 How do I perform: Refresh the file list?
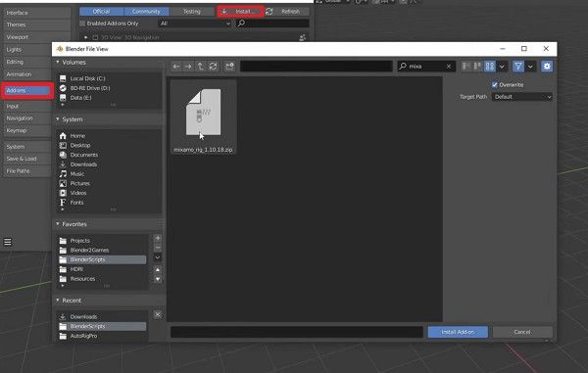(213, 67)
